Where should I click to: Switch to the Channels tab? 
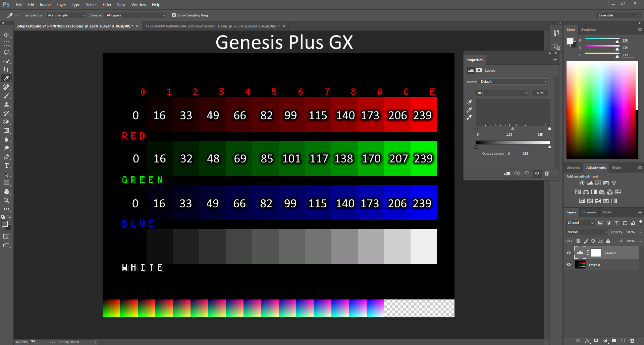(589, 212)
